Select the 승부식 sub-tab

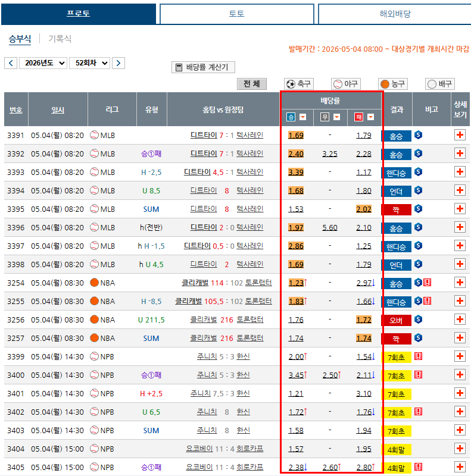20,39
